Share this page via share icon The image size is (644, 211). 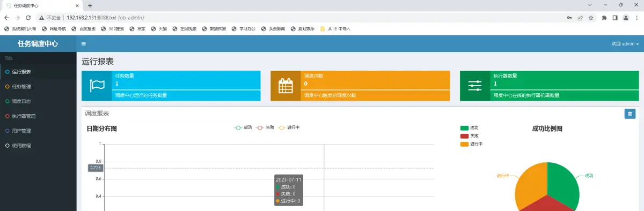(580, 17)
